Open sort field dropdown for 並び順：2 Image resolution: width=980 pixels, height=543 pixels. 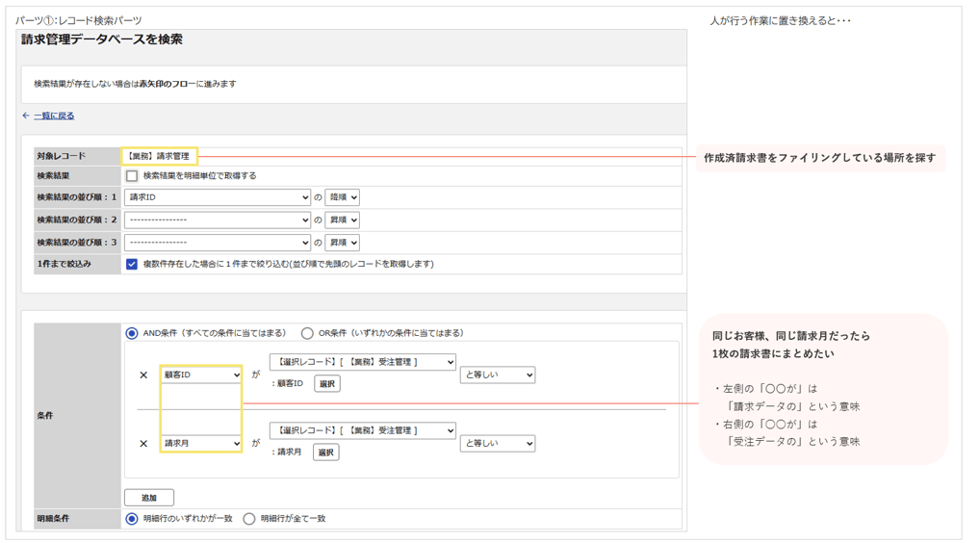pos(218,220)
